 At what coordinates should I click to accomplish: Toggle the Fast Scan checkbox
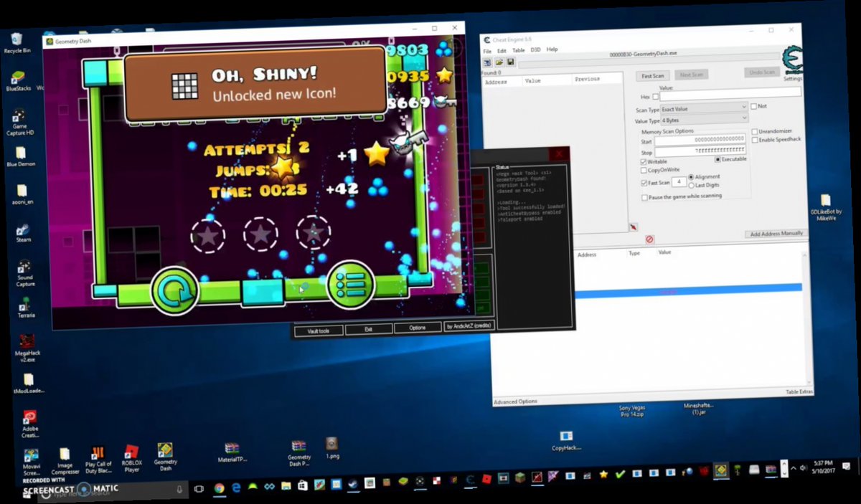point(644,183)
